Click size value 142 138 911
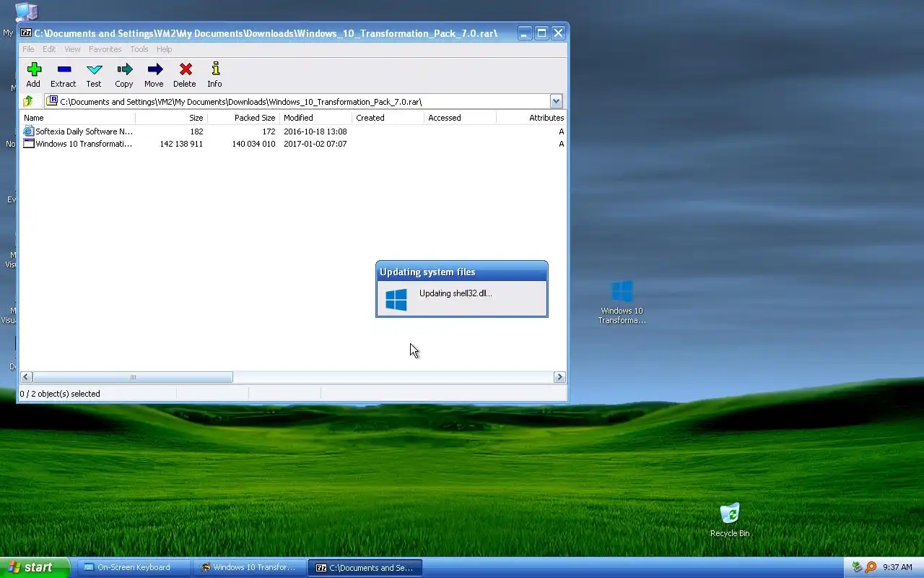This screenshot has height=578, width=924. [x=181, y=144]
